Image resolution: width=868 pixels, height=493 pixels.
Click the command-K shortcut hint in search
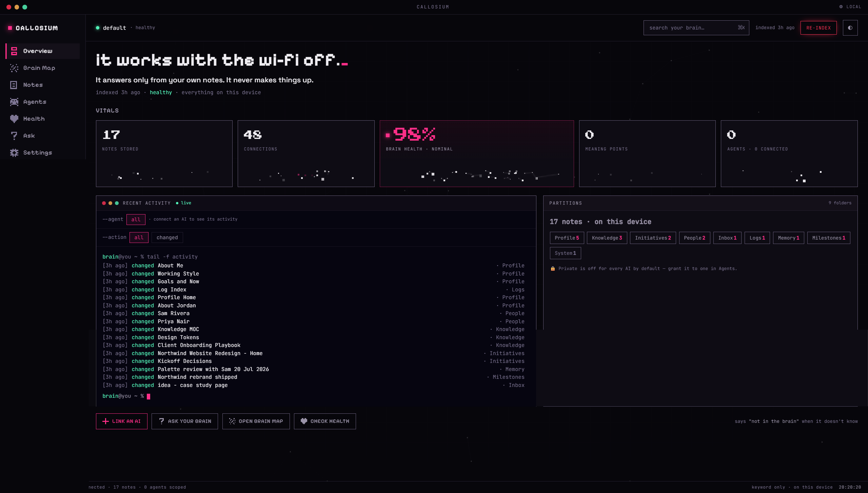pos(741,28)
